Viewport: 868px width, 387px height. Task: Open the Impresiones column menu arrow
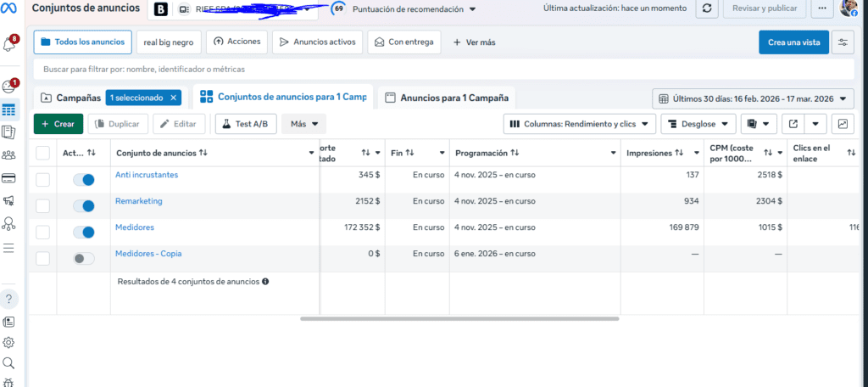(x=695, y=153)
